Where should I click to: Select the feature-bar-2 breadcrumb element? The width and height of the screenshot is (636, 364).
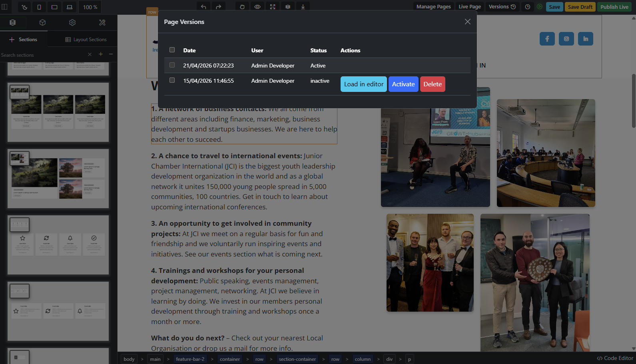point(190,359)
